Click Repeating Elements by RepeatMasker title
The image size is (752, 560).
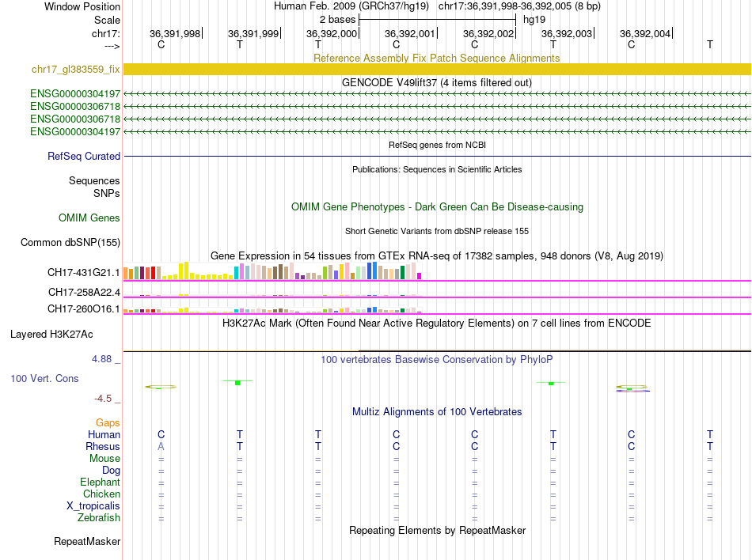coord(437,530)
